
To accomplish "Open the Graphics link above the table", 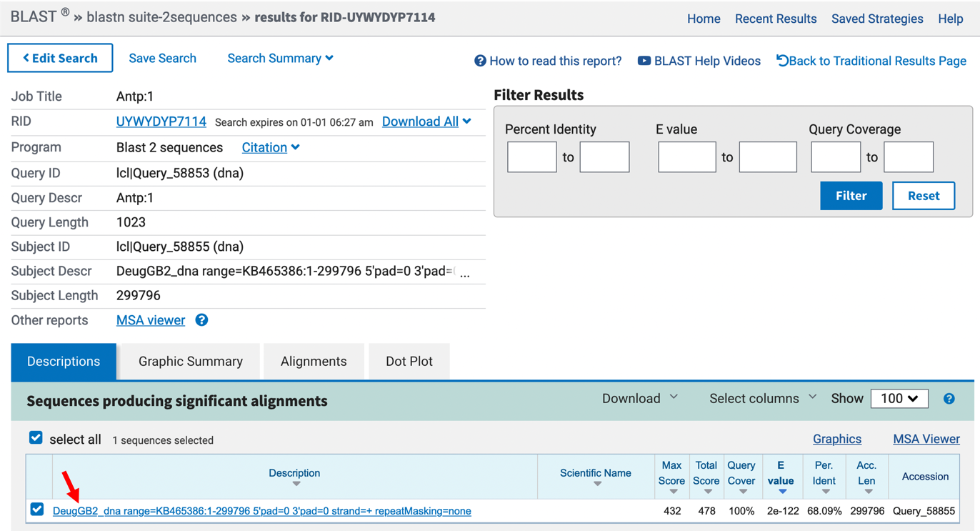I will (837, 439).
